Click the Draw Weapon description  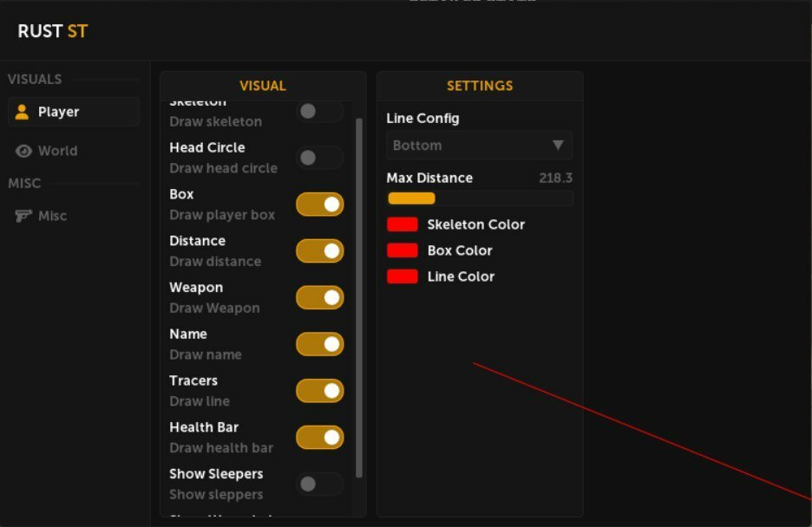pos(214,309)
